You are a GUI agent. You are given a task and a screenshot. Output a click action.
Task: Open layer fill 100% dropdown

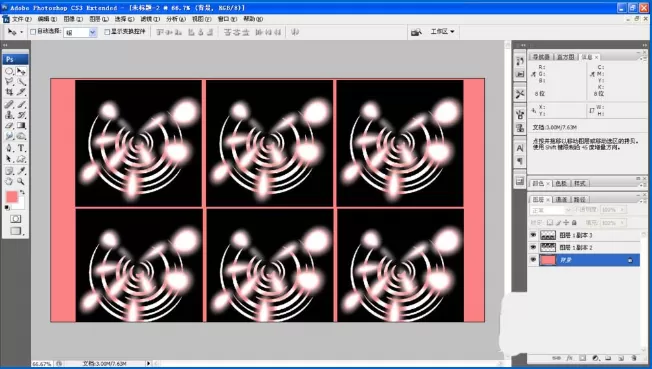[622, 223]
